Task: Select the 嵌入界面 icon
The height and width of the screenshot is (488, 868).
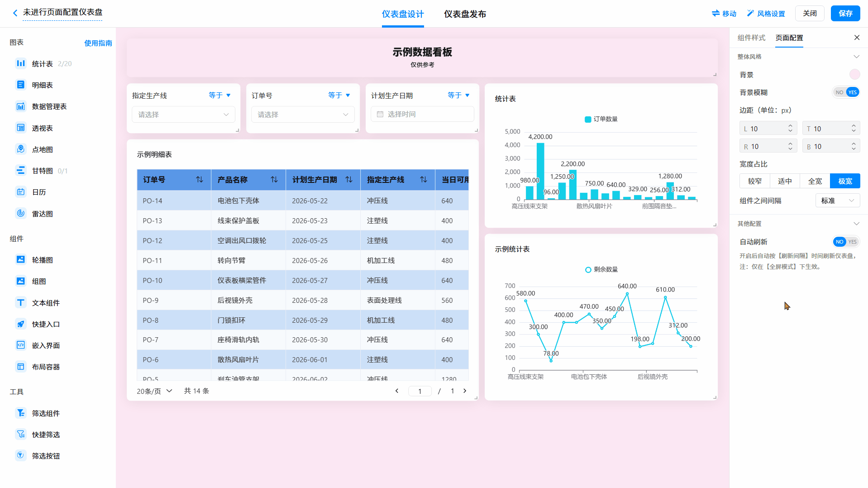Action: point(21,345)
